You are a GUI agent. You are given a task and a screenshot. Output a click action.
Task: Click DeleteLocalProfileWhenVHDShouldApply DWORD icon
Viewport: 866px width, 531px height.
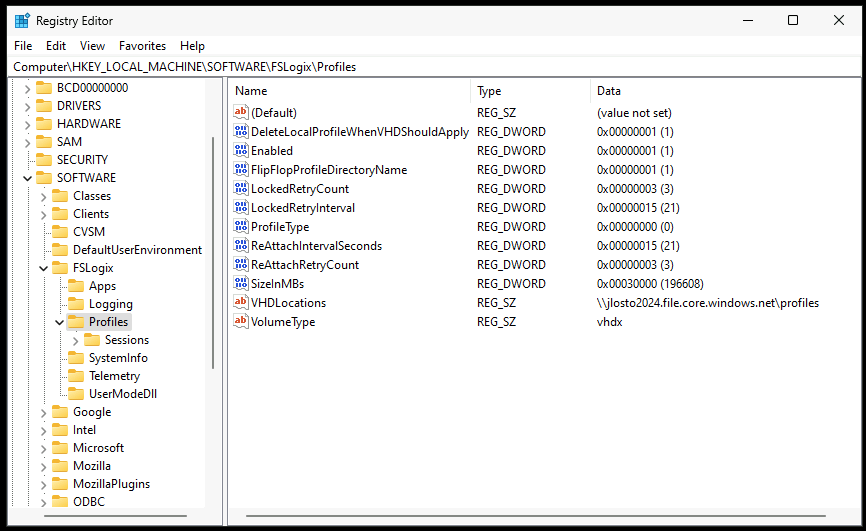click(x=241, y=132)
